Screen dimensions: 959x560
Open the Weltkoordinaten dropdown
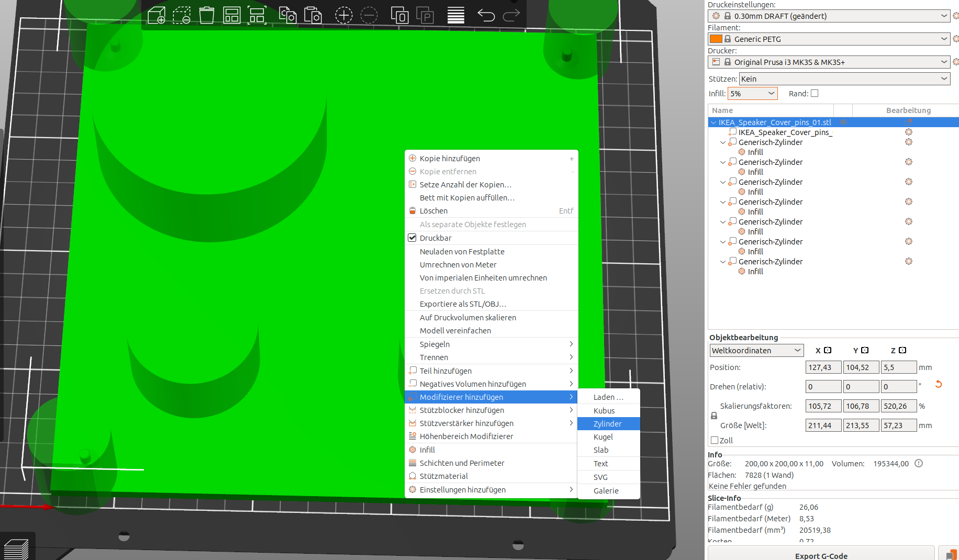point(756,350)
